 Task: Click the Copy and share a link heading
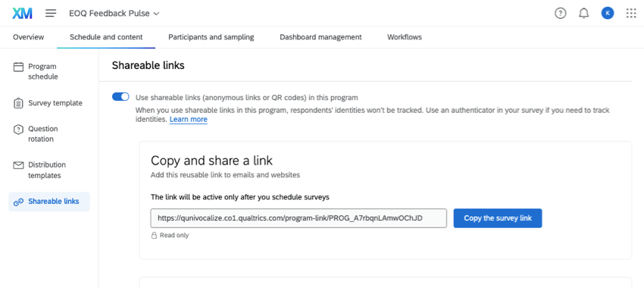(212, 160)
